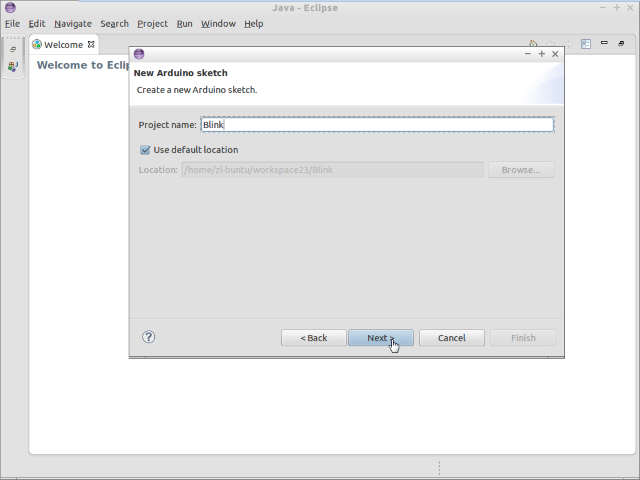Minimize the Welcome view
The height and width of the screenshot is (480, 640).
tap(604, 42)
